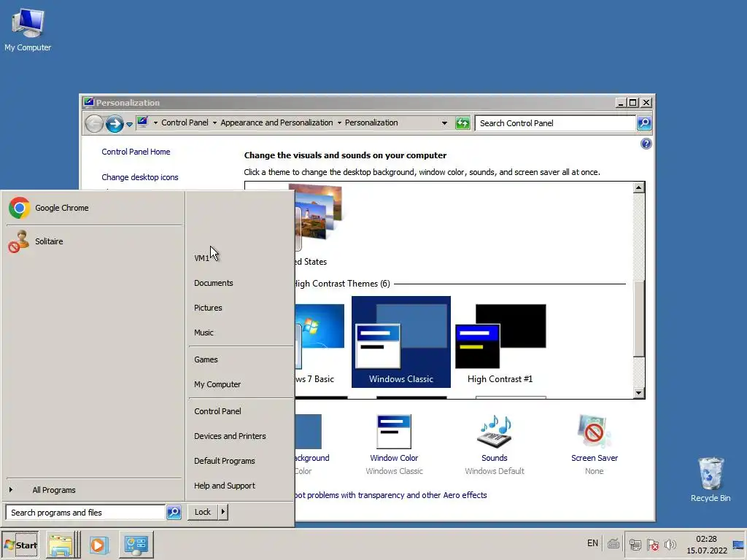Viewport: 747px width, 560px height.
Task: Expand the arrow before Control Panel breadcrumb
Action: [155, 122]
